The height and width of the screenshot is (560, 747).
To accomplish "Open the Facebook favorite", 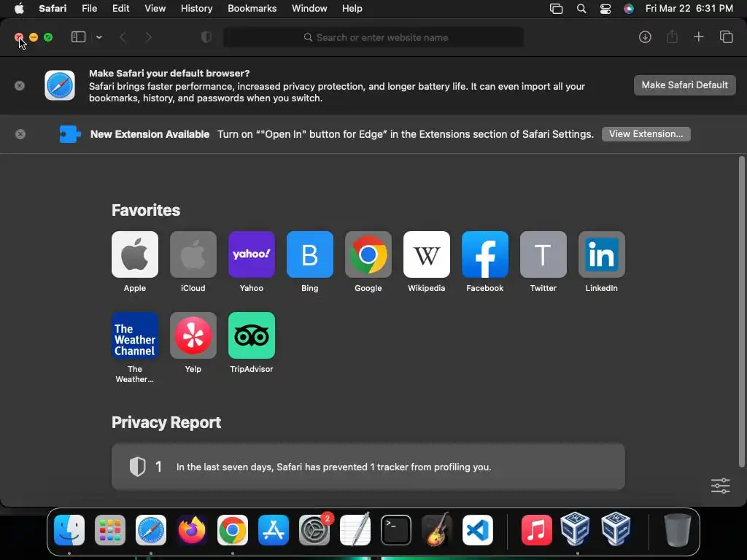I will [485, 254].
